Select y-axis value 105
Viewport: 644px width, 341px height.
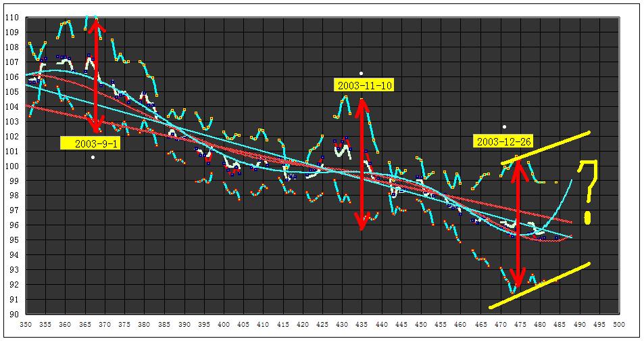tap(12, 92)
